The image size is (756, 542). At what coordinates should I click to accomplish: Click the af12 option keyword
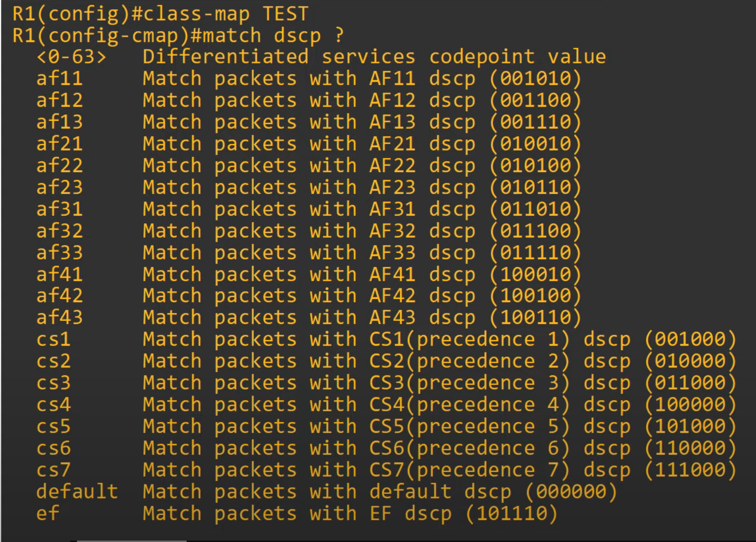point(59,100)
